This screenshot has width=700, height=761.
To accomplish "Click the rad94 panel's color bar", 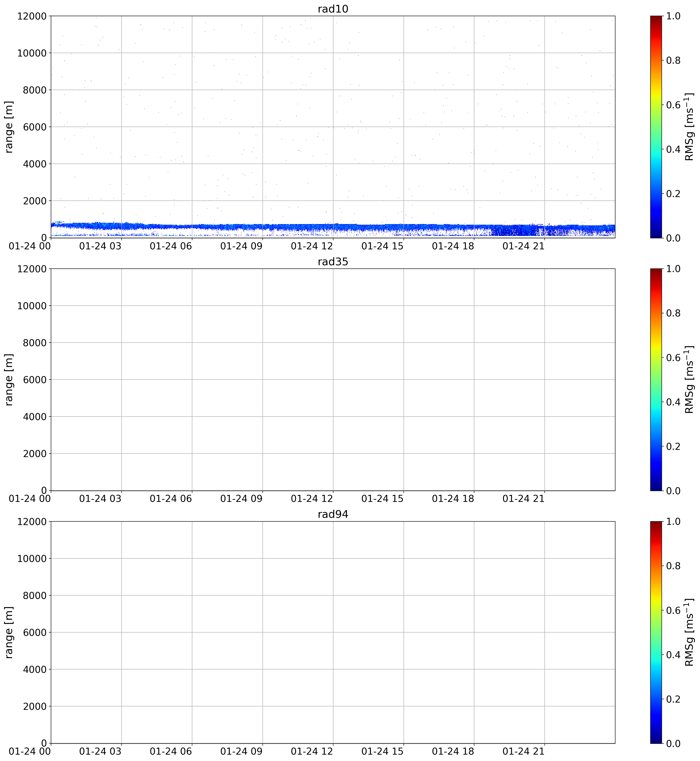I will click(x=656, y=632).
